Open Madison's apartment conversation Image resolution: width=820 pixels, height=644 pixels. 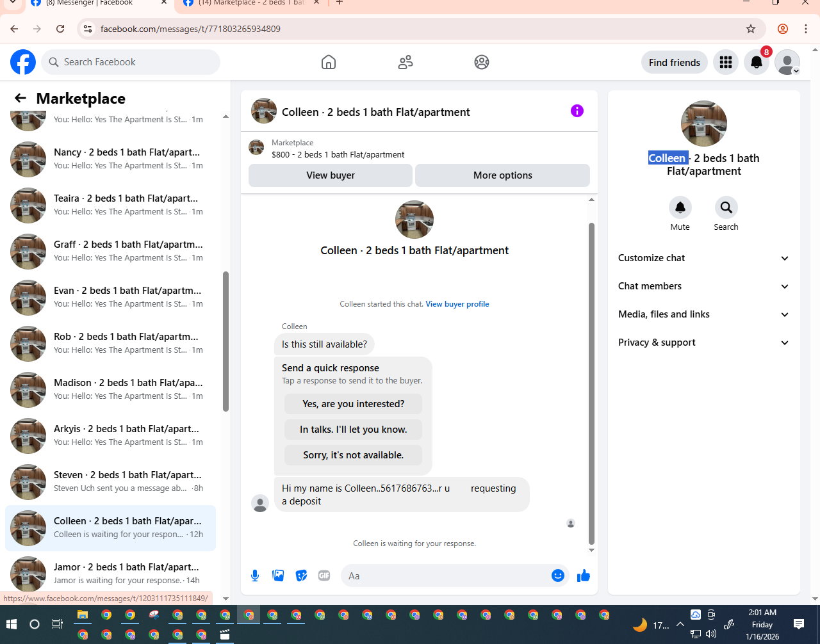pos(110,390)
